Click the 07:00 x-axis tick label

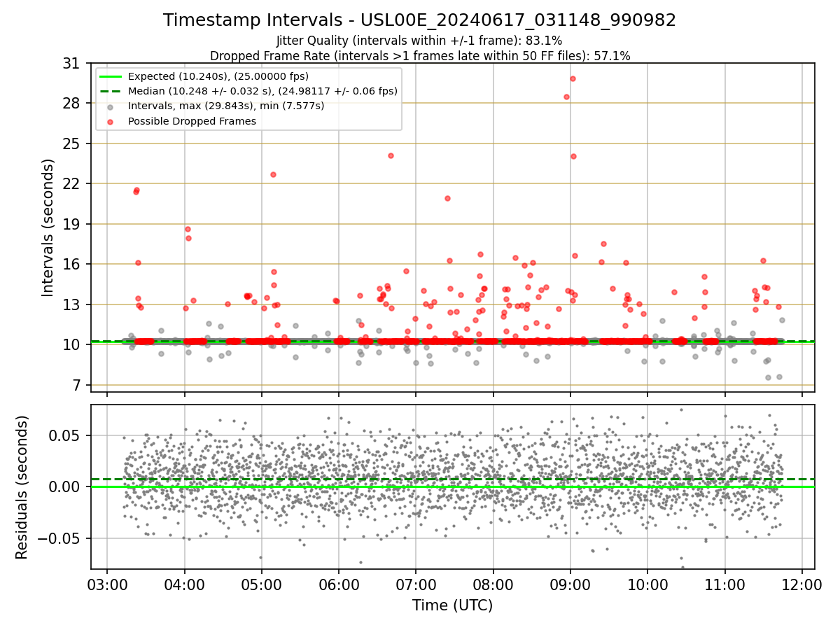(416, 584)
